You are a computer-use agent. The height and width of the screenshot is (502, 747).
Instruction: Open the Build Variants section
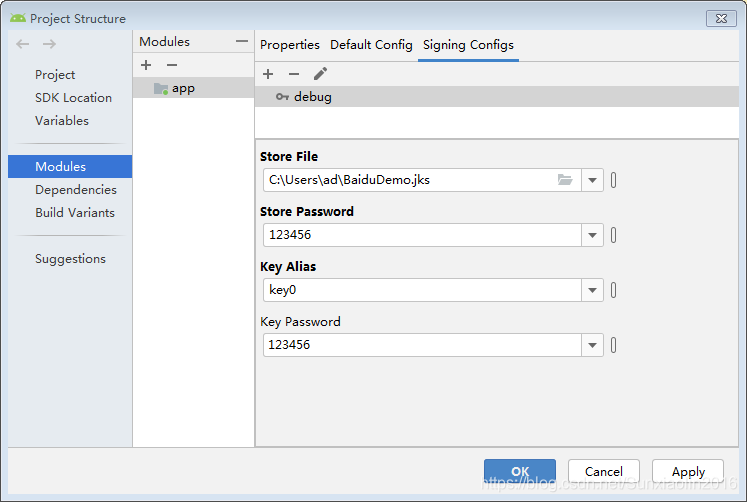coord(75,212)
